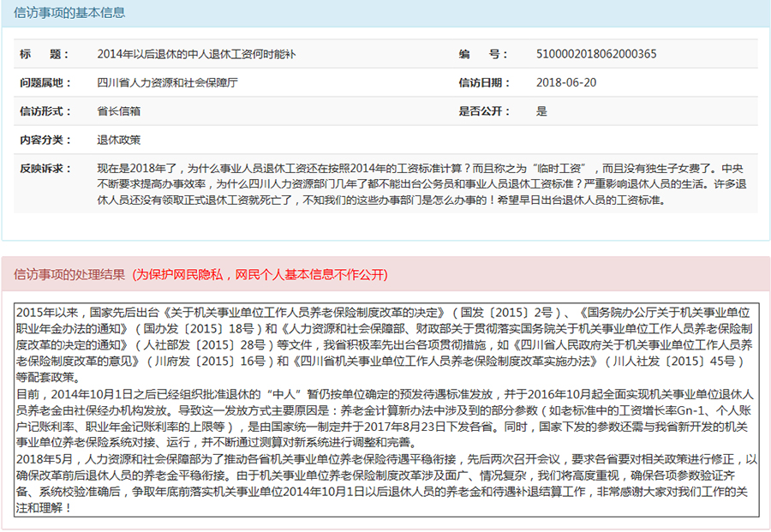Viewport: 771px width, 532px height.
Task: Click the 信访事项的基本信息 section header
Action: click(69, 12)
